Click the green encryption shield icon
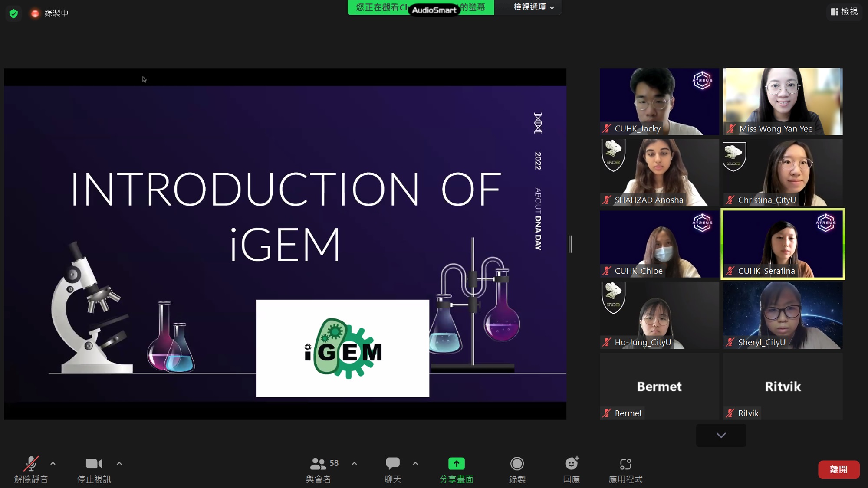This screenshot has height=488, width=868. [x=14, y=13]
